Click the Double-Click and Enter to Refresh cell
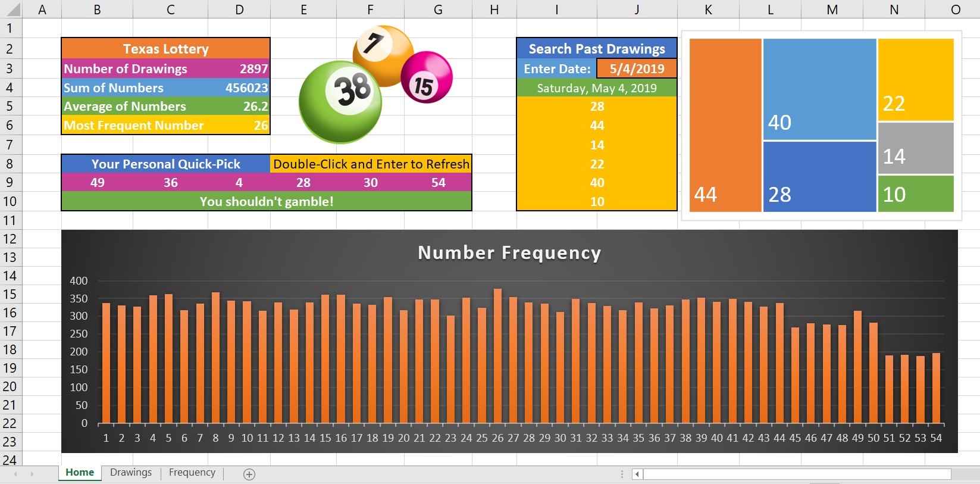This screenshot has width=980, height=484. pyautogui.click(x=371, y=164)
